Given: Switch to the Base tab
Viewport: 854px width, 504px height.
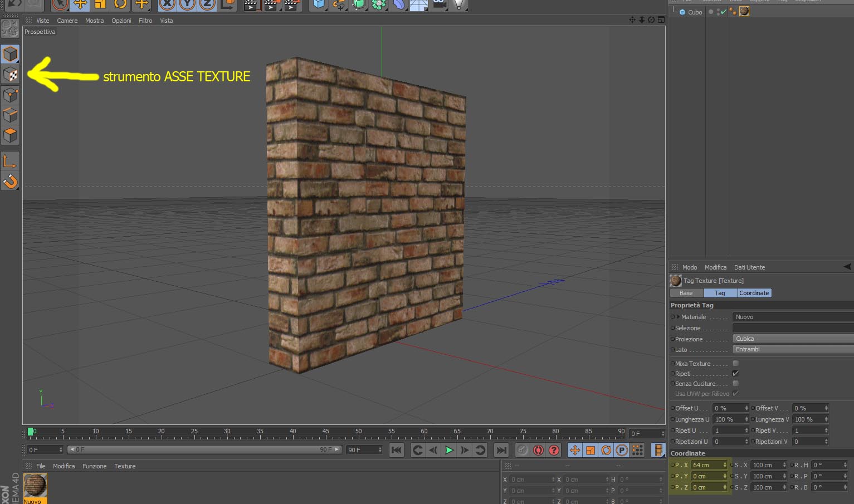Looking at the screenshot, I should click(x=686, y=293).
